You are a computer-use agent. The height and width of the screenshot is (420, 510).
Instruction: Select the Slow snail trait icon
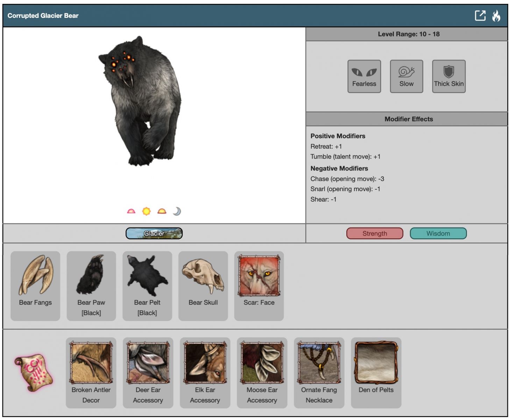[x=406, y=76]
